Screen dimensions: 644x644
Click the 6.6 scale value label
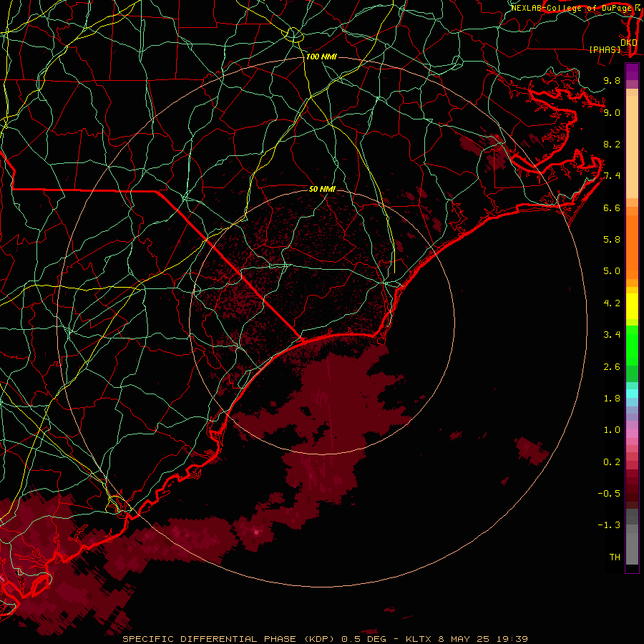612,208
